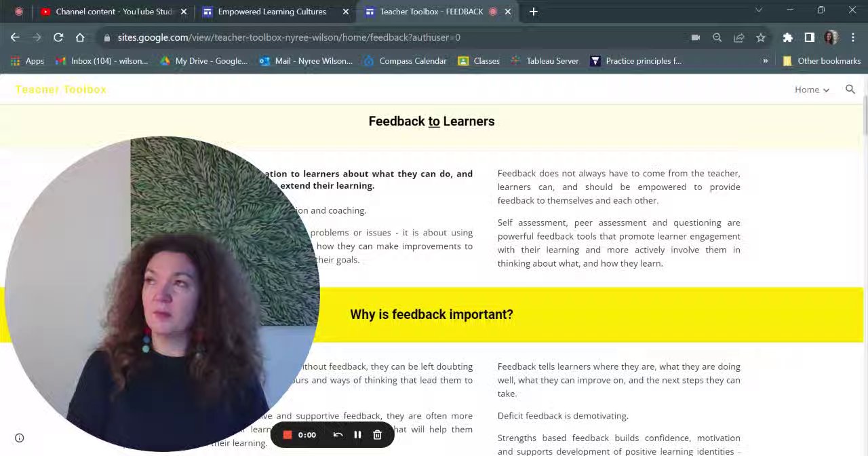
Task: Open the site search magnifier icon
Action: coord(850,90)
